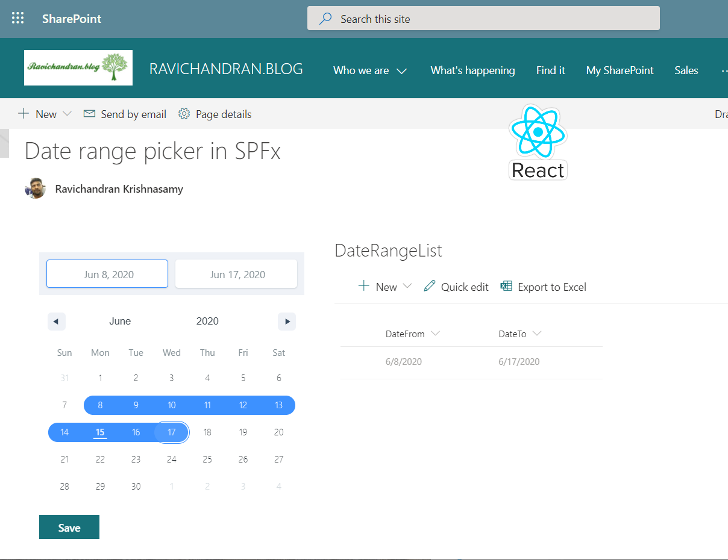Go to previous month in calendar
This screenshot has height=560, width=728.
coord(56,322)
